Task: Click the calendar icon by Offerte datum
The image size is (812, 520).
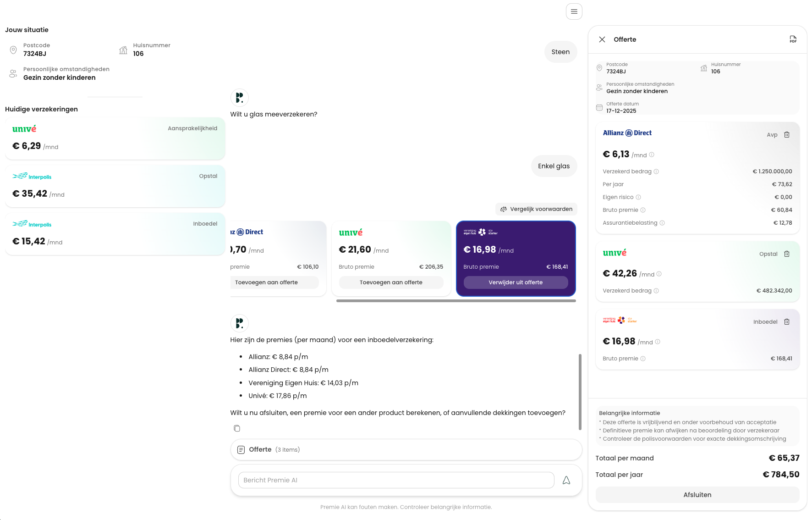Action: click(599, 108)
